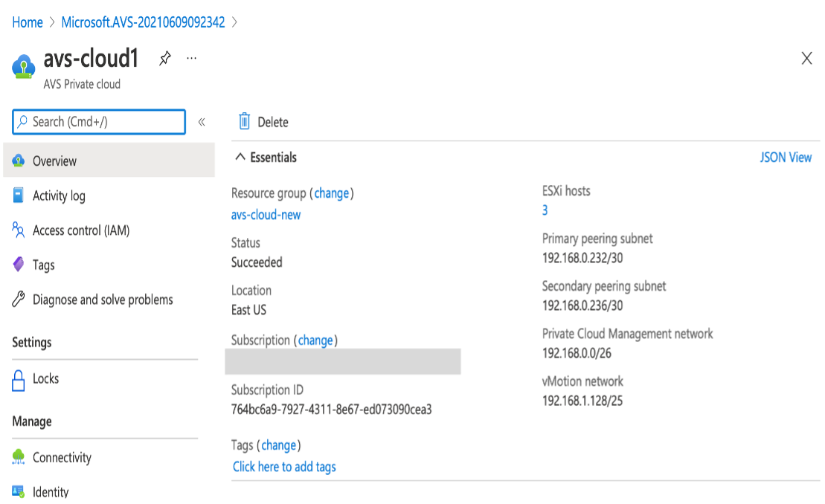Change the tags
Screen dimensions: 825x504
coord(278,446)
